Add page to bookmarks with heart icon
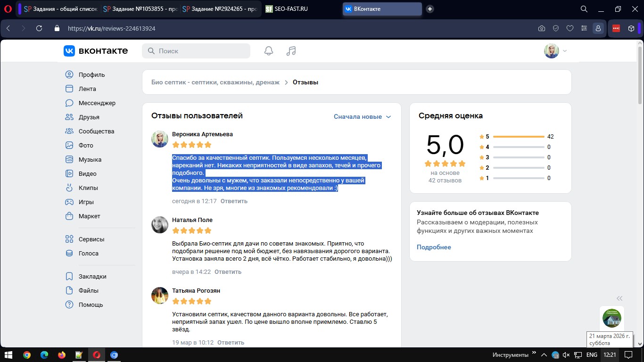Screen dimensions: 644x362 coord(570,28)
